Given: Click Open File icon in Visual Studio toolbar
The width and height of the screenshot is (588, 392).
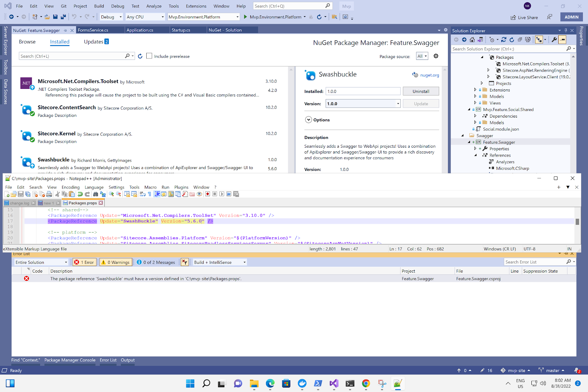Looking at the screenshot, I should pyautogui.click(x=47, y=17).
